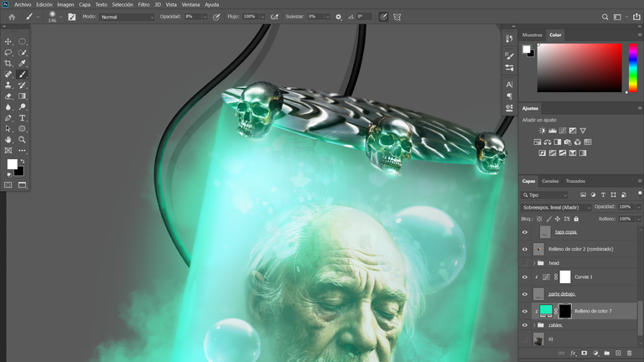Expand the 'head' group

[x=534, y=263]
